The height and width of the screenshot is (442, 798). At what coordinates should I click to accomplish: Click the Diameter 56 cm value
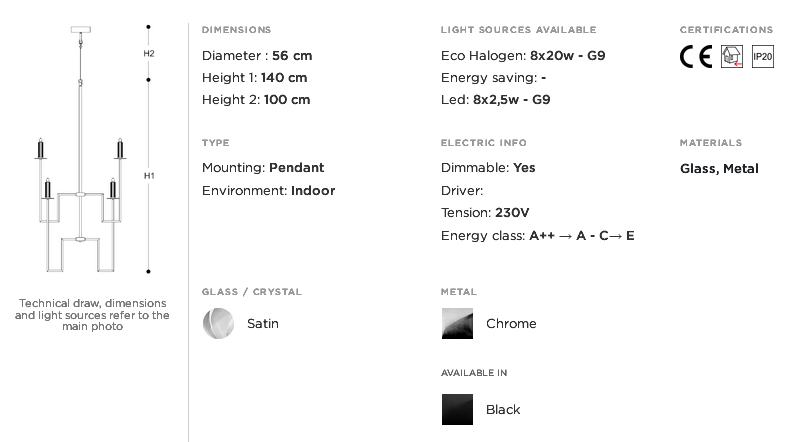coord(292,56)
